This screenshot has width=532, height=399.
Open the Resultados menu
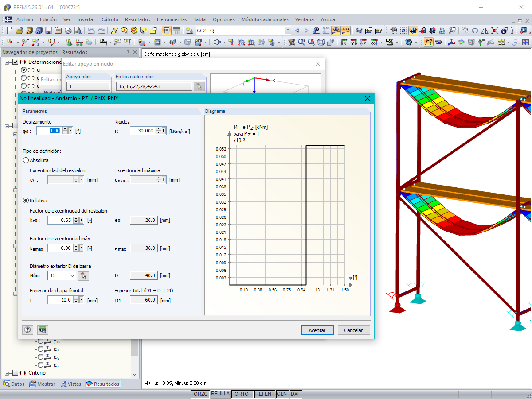[x=137, y=19]
